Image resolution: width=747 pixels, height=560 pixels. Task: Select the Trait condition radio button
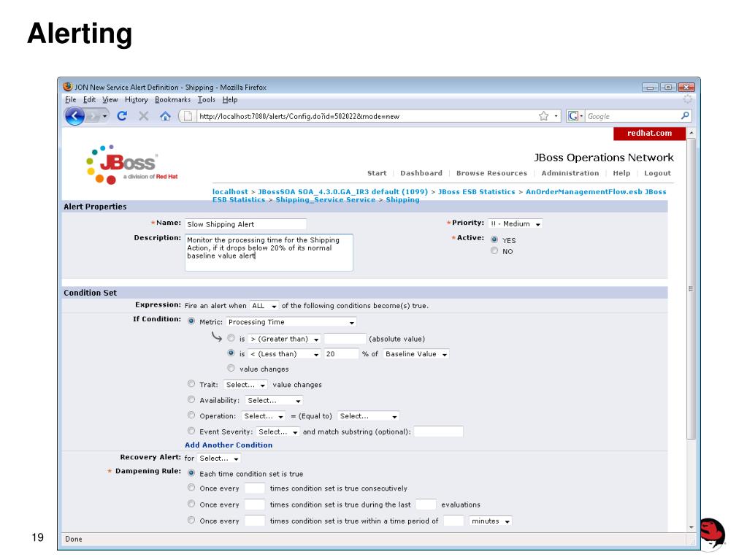click(x=191, y=384)
